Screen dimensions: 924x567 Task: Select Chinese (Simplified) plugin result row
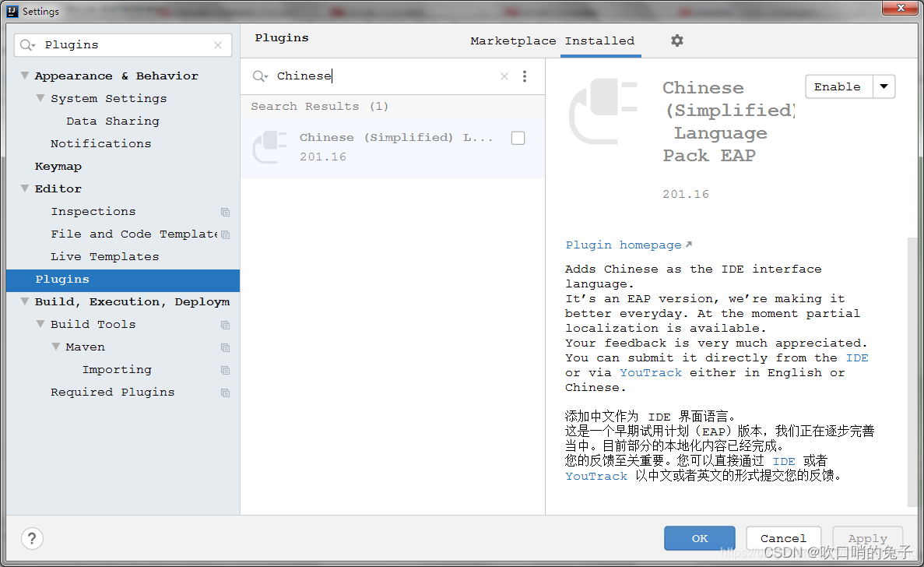pyautogui.click(x=392, y=147)
